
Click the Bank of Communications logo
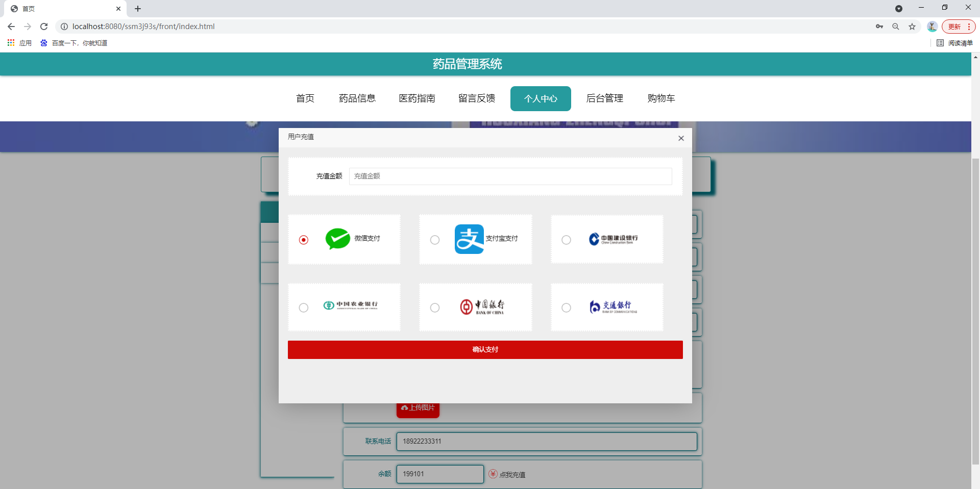click(x=613, y=306)
